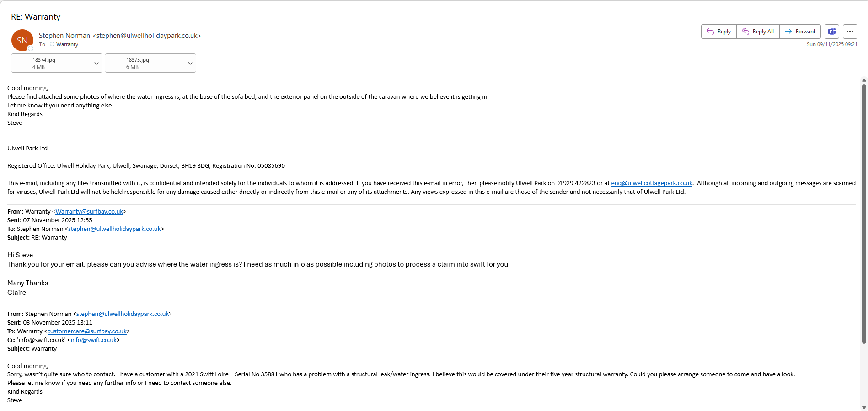The width and height of the screenshot is (868, 411).
Task: Open the More actions ellipsis menu
Action: pos(850,32)
